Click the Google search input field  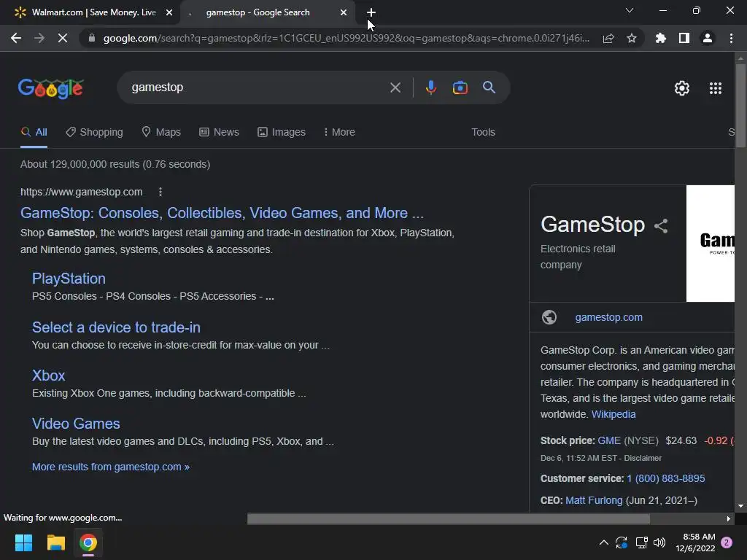pos(258,87)
